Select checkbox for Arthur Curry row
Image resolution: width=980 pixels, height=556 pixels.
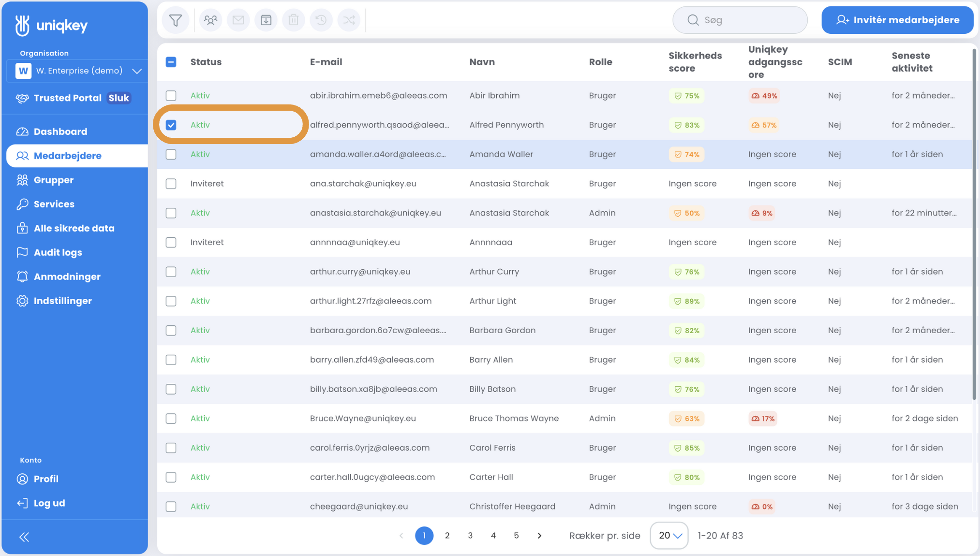[171, 272]
